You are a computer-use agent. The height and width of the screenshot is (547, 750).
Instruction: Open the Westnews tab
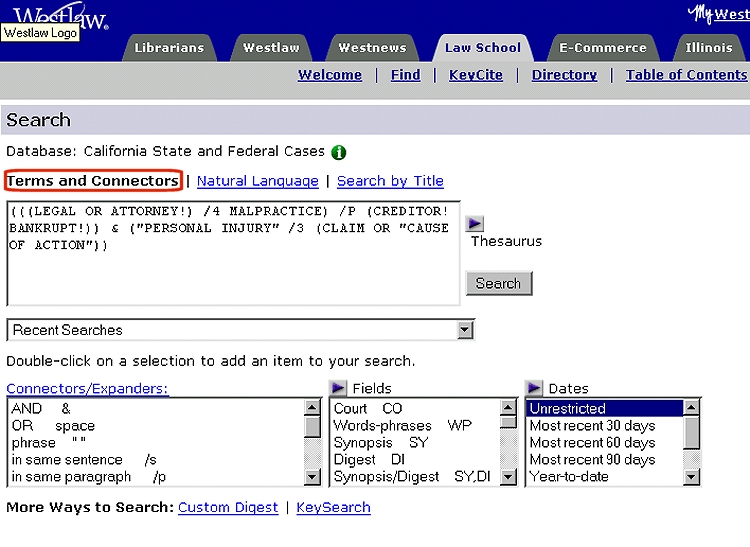[373, 48]
